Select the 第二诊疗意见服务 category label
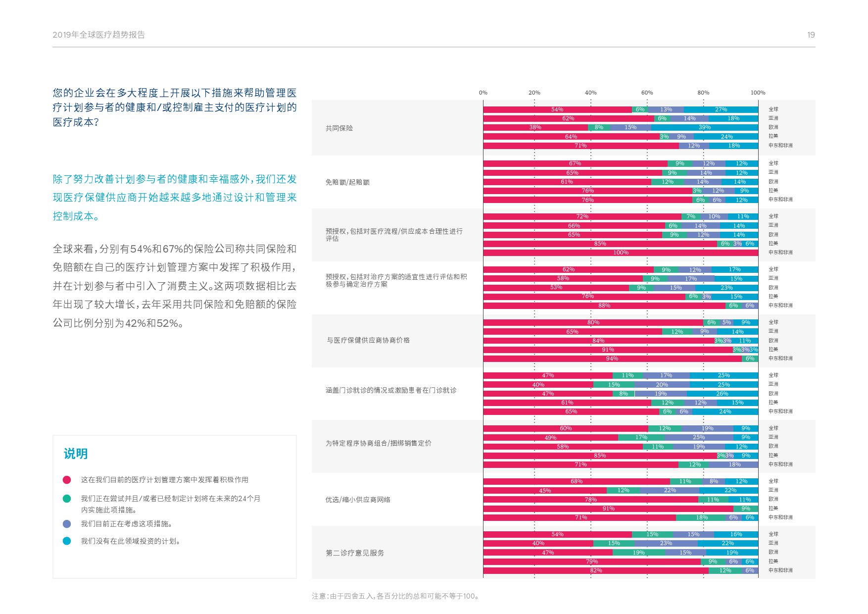Screen dimensions: 868x614 355,553
